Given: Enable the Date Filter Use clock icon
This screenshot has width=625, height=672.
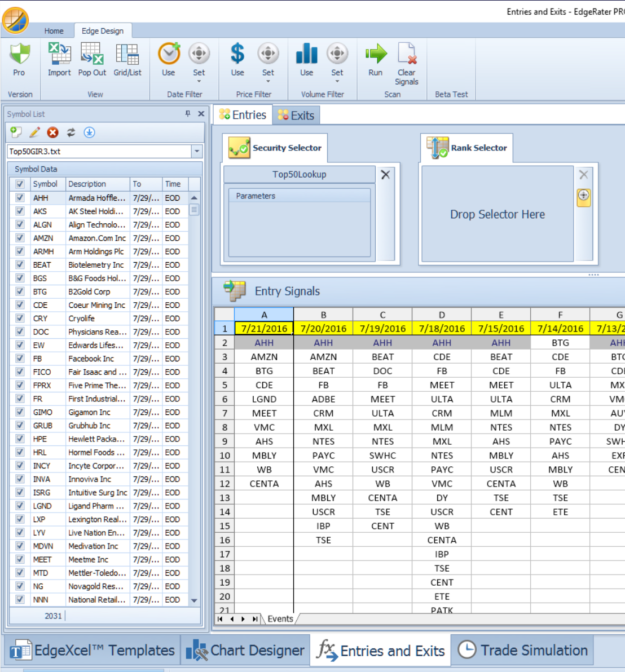Looking at the screenshot, I should tap(169, 55).
